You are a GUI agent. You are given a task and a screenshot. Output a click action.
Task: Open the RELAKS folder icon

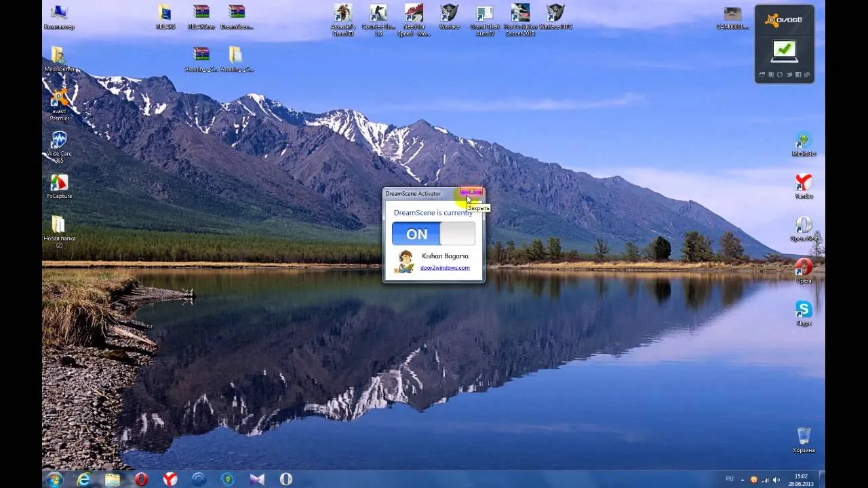[x=165, y=17]
